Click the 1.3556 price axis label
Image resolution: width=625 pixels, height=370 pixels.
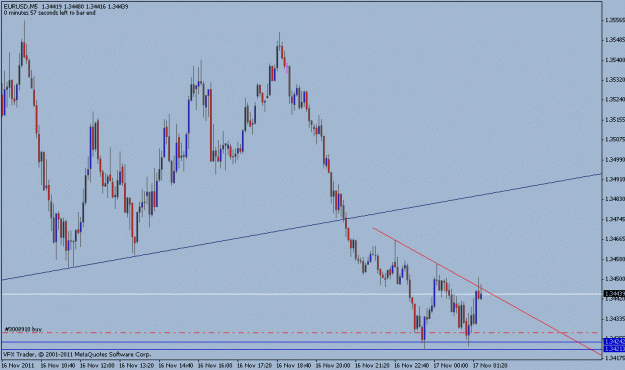615,20
